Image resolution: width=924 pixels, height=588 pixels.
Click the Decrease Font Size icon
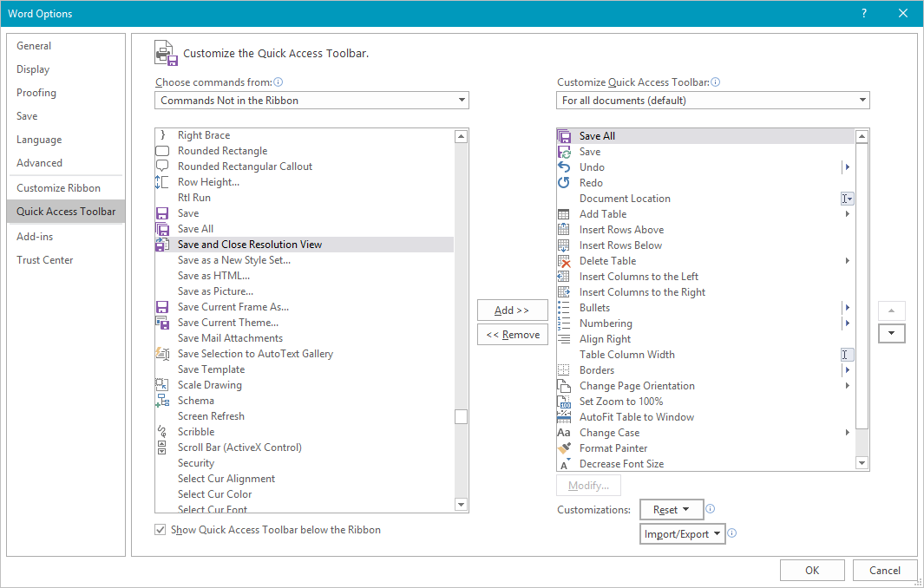pos(564,464)
